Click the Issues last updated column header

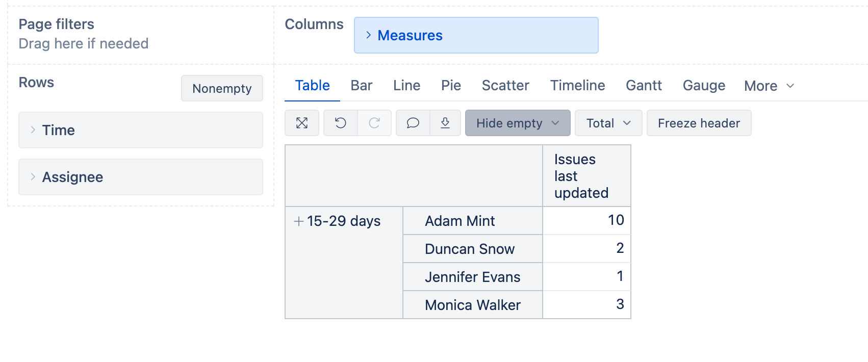(x=581, y=176)
